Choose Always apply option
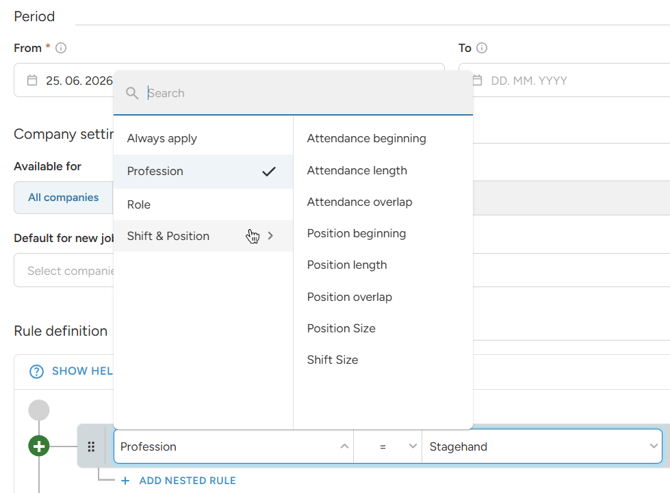This screenshot has height=493, width=670. [203, 138]
